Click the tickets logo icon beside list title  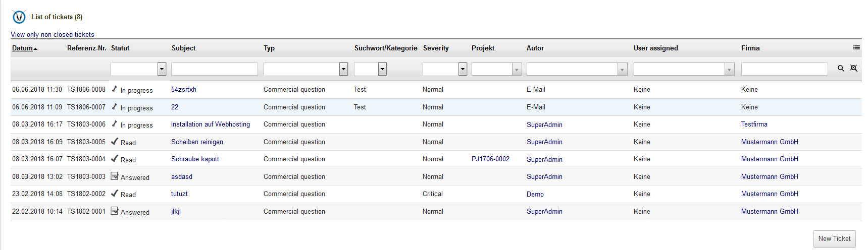pos(19,17)
